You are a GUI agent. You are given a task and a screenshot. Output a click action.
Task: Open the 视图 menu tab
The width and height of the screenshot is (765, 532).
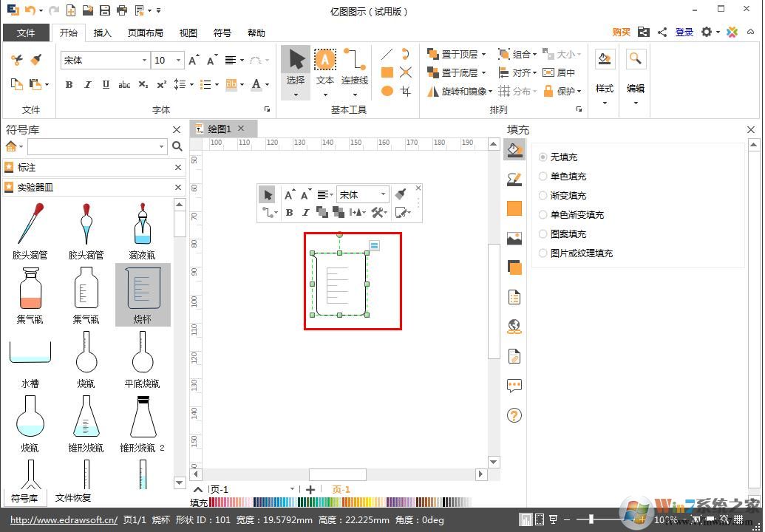point(188,33)
